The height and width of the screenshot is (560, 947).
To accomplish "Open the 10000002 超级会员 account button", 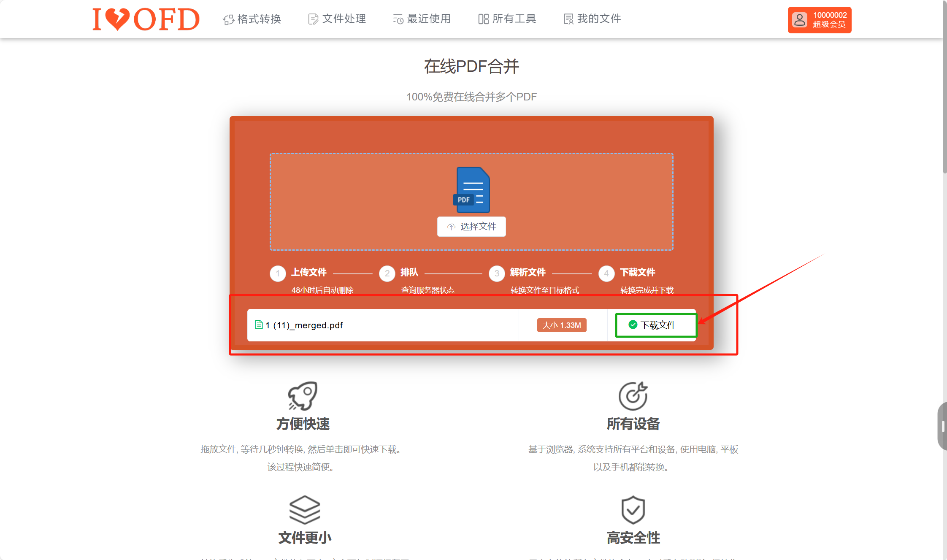I will pyautogui.click(x=829, y=20).
